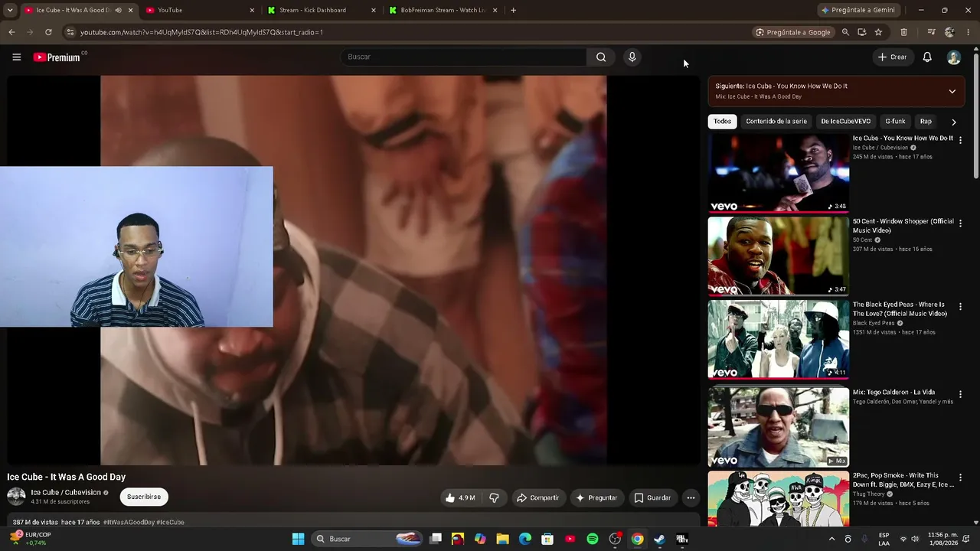Open the EUR/COP taskbar widget
The height and width of the screenshot is (551, 980).
click(30, 539)
